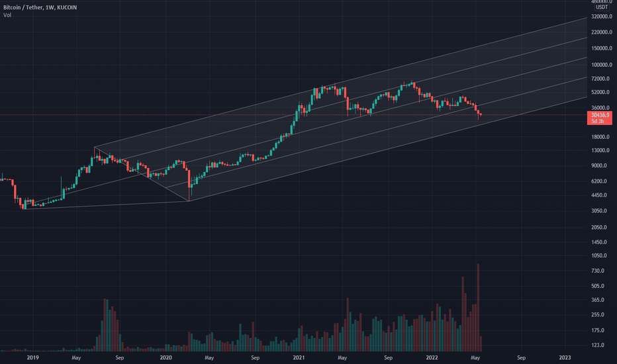Screen dimensions: 617x364
Task: Select the 255.0 price axis label
Action: pos(598,315)
